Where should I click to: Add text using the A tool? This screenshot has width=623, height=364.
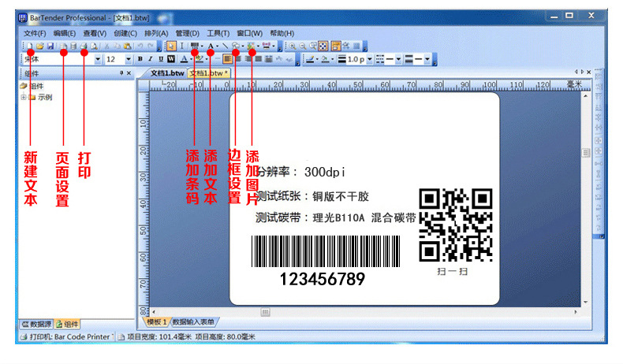pyautogui.click(x=211, y=46)
